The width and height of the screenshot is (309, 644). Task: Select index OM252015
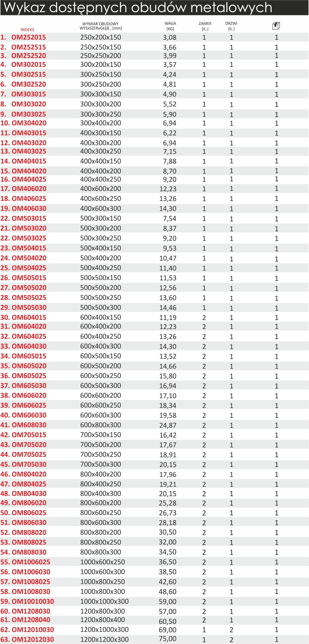(x=28, y=37)
